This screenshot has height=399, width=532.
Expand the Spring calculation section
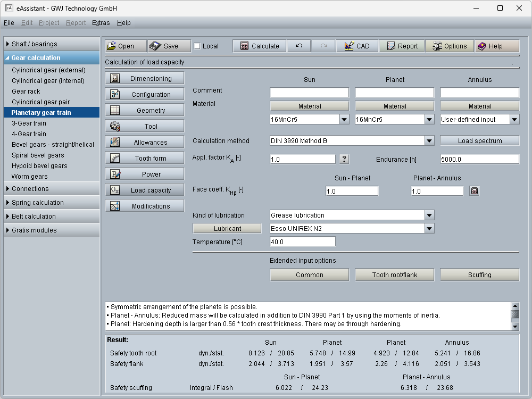click(52, 203)
